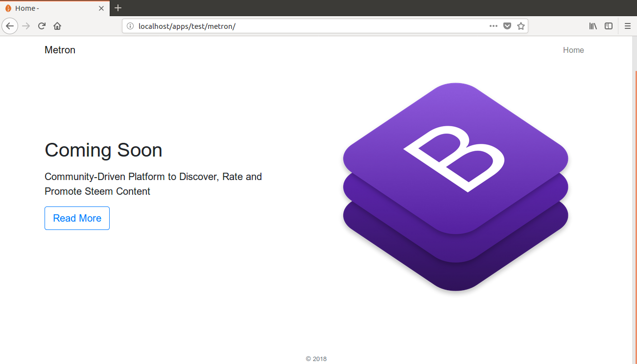The image size is (637, 364).
Task: Reload the current page
Action: click(x=42, y=26)
